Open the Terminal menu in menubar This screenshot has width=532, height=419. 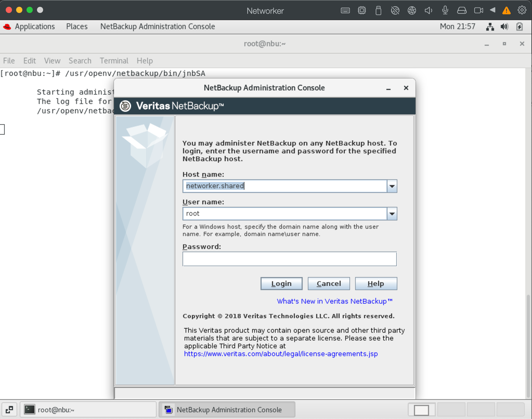[x=114, y=61]
